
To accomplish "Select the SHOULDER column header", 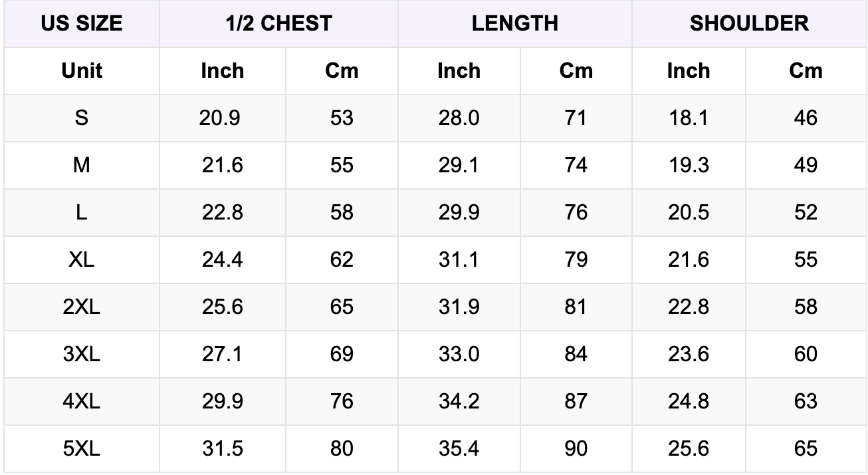I will coord(749,24).
